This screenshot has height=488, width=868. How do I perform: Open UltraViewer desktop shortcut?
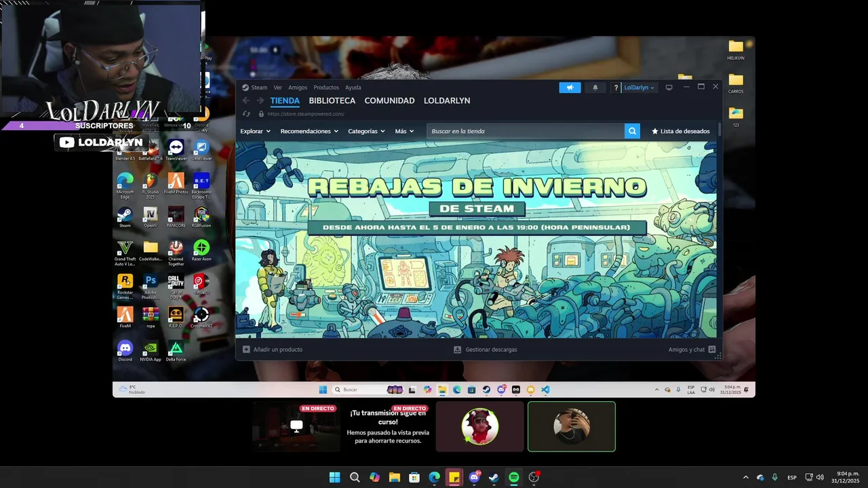(201, 150)
